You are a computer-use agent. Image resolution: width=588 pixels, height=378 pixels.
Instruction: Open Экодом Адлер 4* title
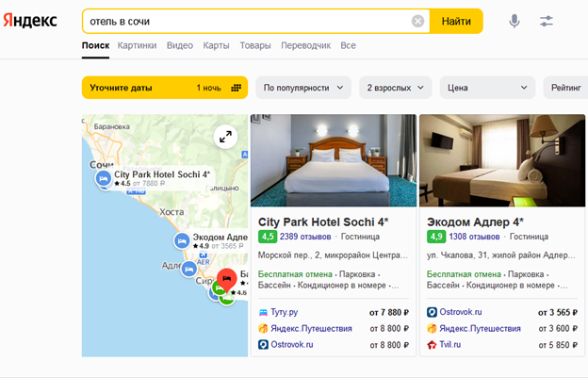475,222
